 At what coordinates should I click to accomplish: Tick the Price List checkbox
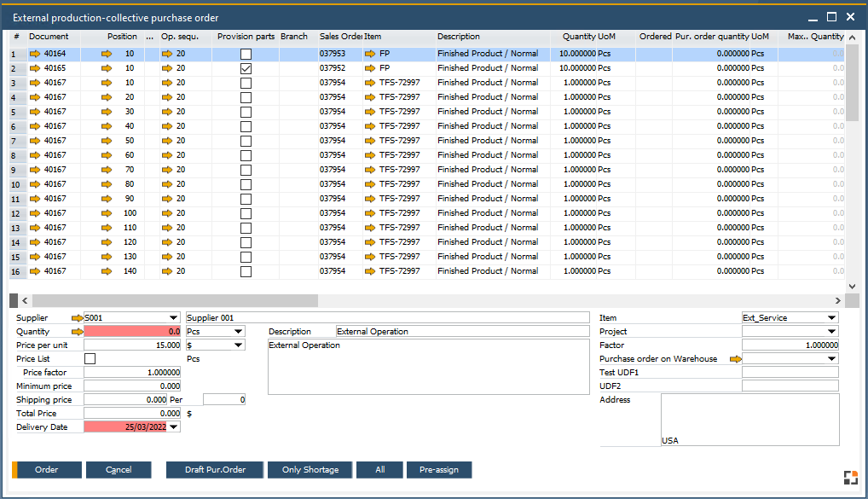90,359
